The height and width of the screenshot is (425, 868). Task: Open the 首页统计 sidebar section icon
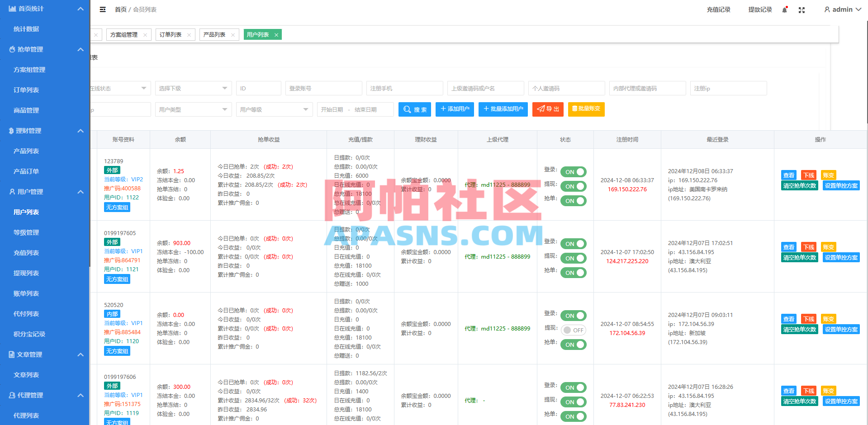click(13, 8)
